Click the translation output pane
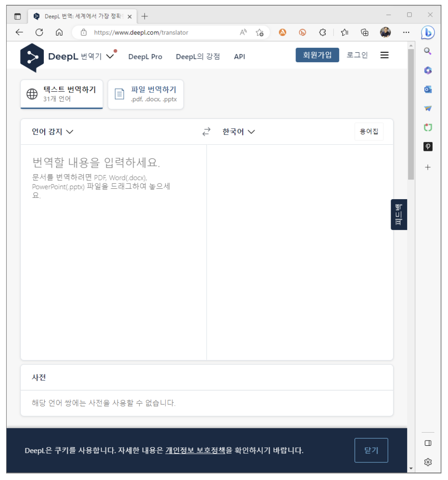This screenshot has height=480, width=448. [x=300, y=252]
